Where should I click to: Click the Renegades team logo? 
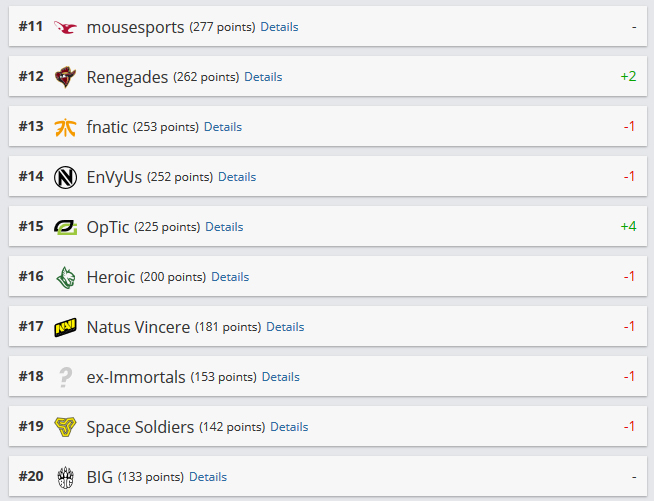pyautogui.click(x=66, y=77)
